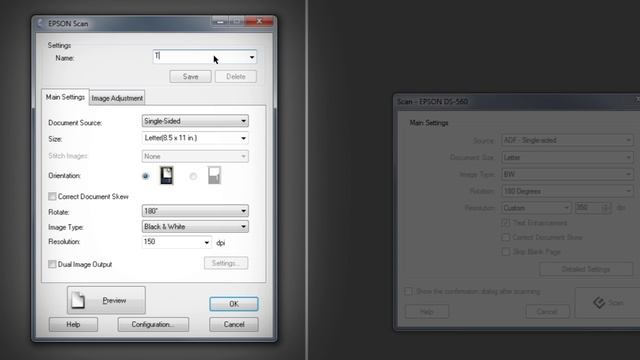
Task: Click the EPSON Scan title bar icon
Action: [40, 23]
